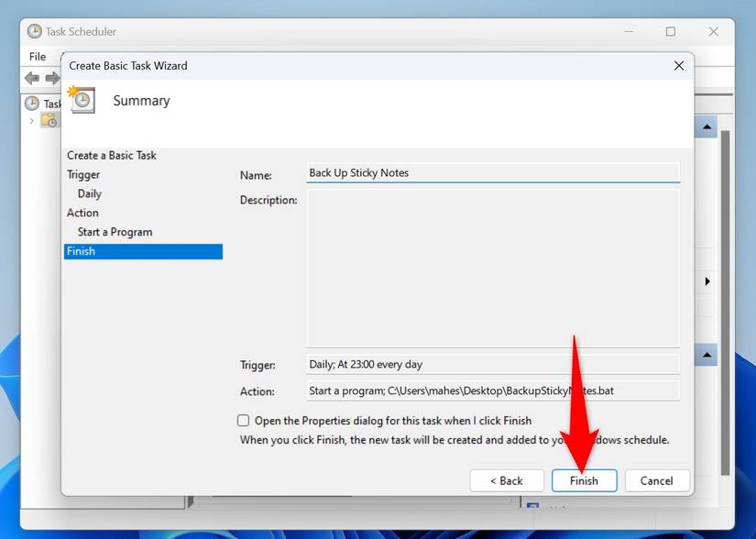Select the Trigger step in the wizard sidebar
This screenshot has height=539, width=756.
[x=83, y=174]
